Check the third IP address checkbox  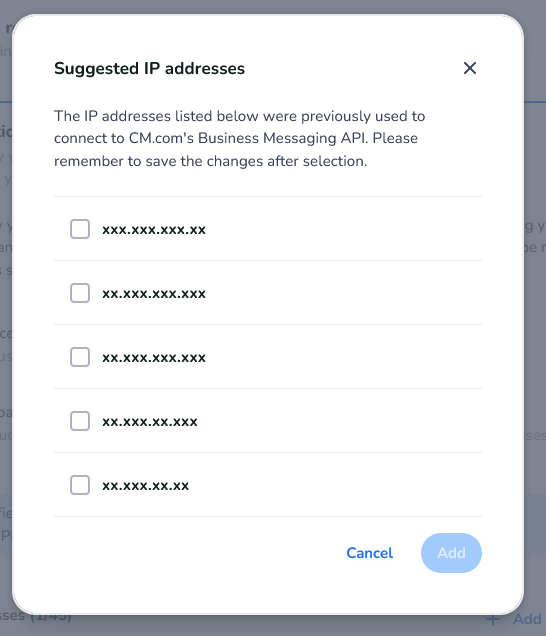[x=80, y=357]
